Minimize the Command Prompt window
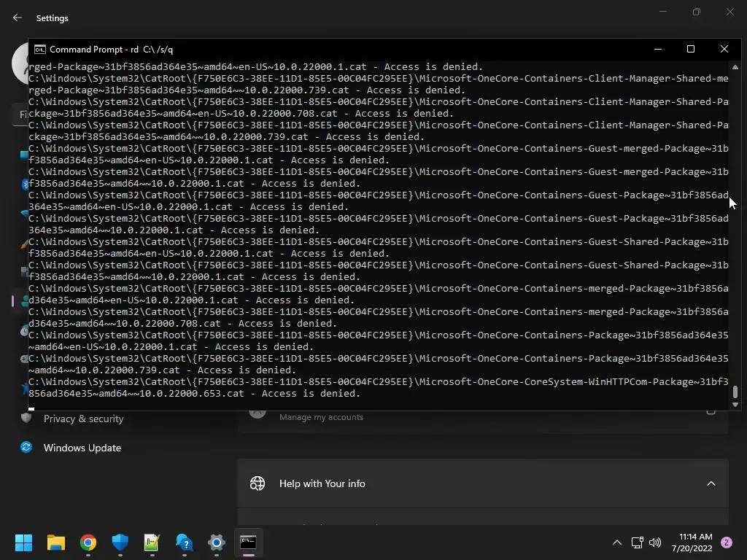The height and width of the screenshot is (560, 747). click(x=658, y=49)
